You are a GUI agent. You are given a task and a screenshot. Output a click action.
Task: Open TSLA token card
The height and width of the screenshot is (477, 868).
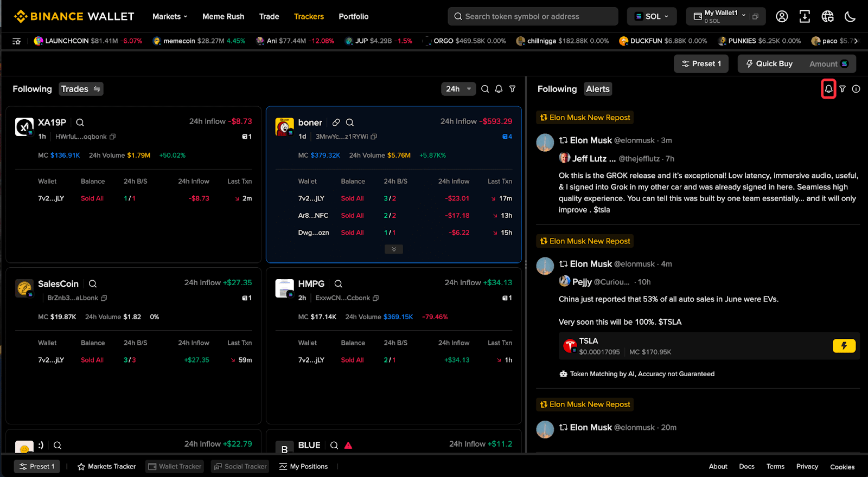709,346
